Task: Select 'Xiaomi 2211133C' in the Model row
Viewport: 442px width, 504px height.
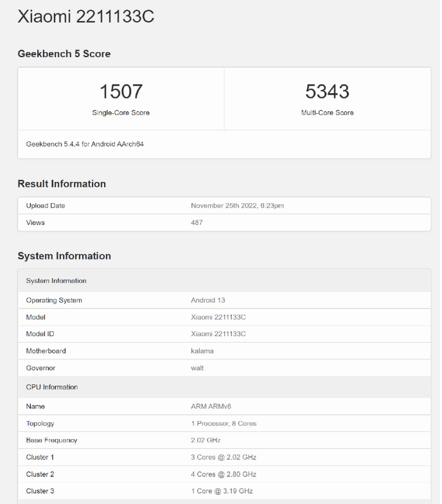Action: (218, 318)
